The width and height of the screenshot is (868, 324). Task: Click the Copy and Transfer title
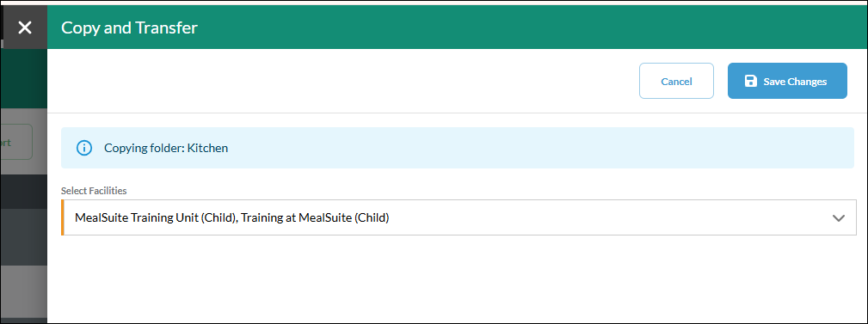coord(129,28)
